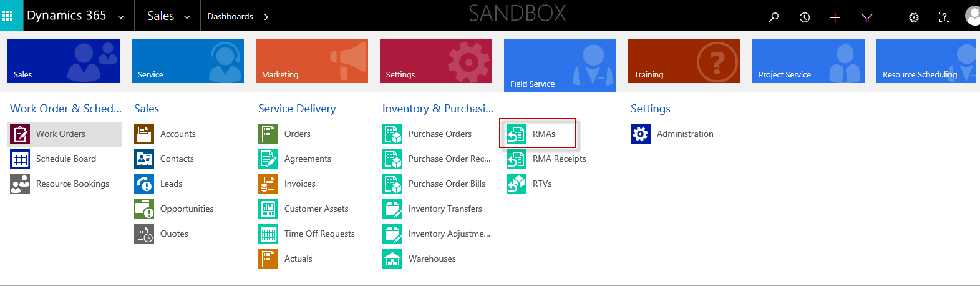
Task: Click the Actuals icon
Action: coord(268,259)
